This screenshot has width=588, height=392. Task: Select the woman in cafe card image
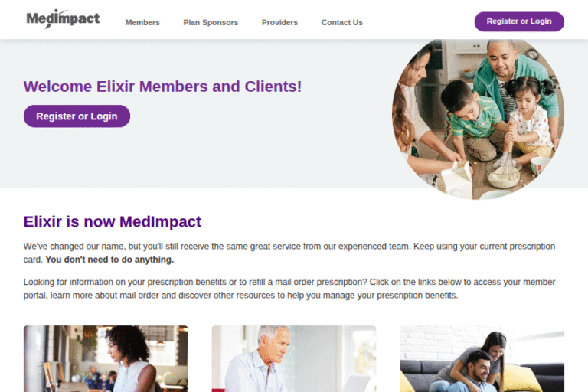pyautogui.click(x=106, y=358)
